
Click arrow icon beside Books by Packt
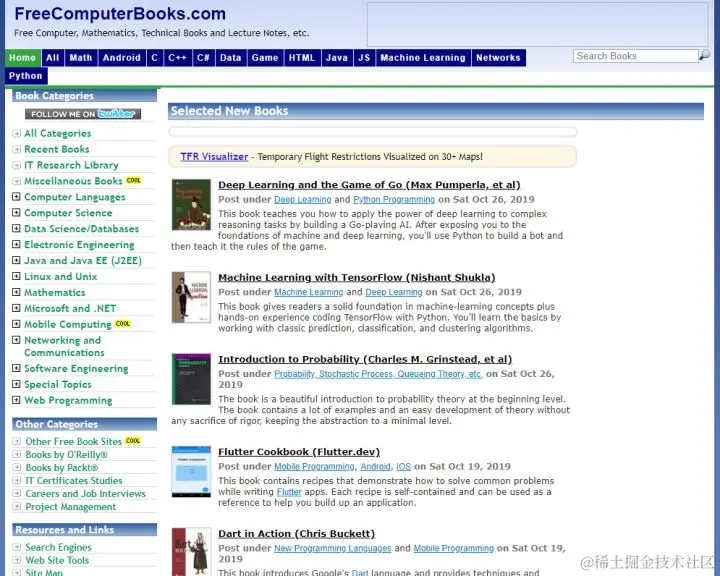17,468
